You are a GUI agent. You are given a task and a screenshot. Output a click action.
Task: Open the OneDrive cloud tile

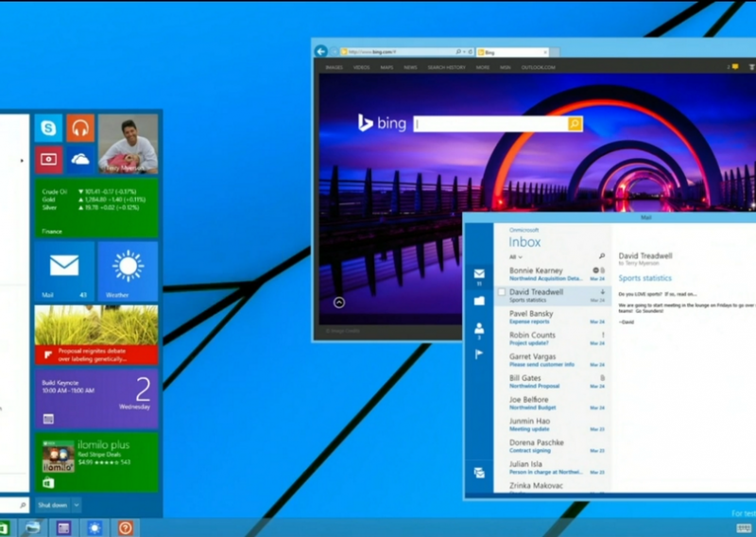click(x=80, y=159)
